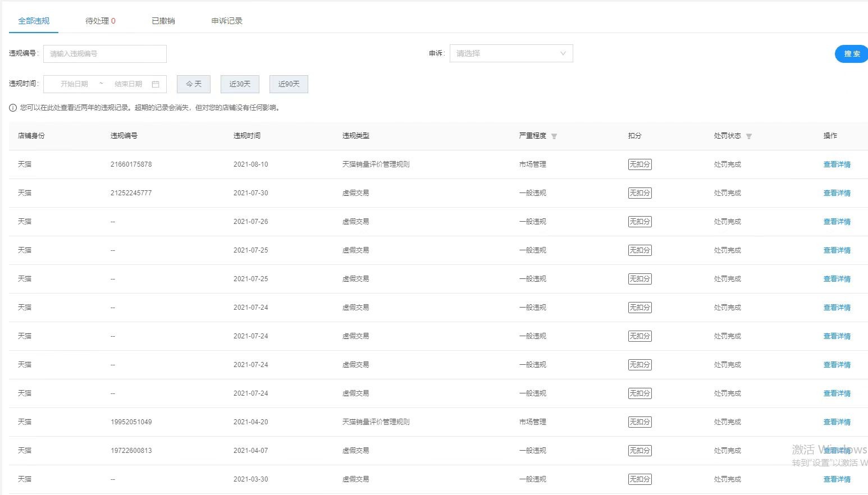Image resolution: width=868 pixels, height=495 pixels.
Task: Click the date 2021-07-30
Action: click(x=250, y=193)
